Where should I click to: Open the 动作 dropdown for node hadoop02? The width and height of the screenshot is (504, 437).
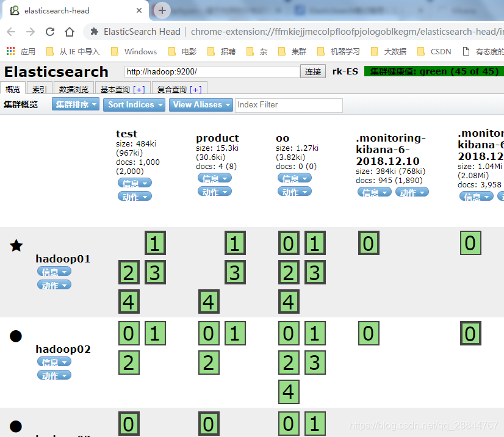pyautogui.click(x=54, y=375)
